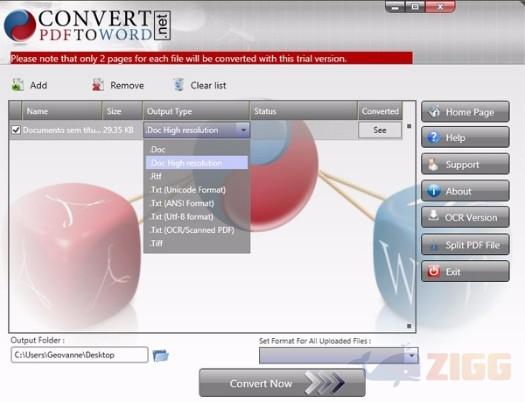The width and height of the screenshot is (525, 402).
Task: Click the Output Folder path field
Action: (79, 355)
